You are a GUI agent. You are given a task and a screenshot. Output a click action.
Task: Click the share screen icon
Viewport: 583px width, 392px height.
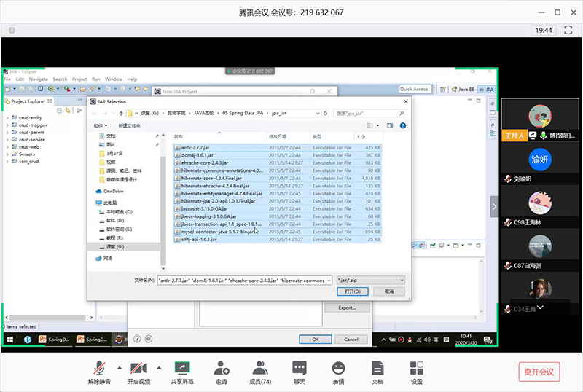pyautogui.click(x=182, y=372)
